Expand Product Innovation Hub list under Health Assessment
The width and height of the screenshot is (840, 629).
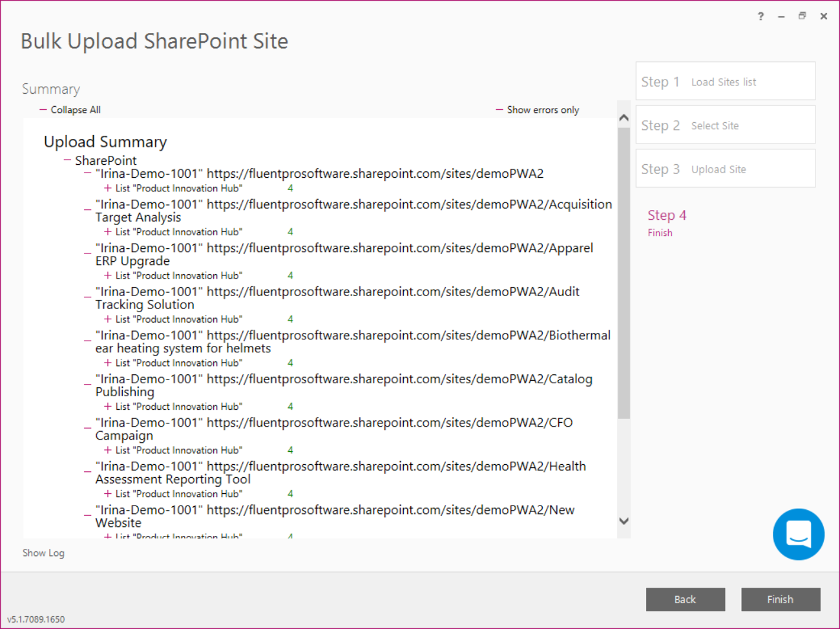click(x=108, y=493)
